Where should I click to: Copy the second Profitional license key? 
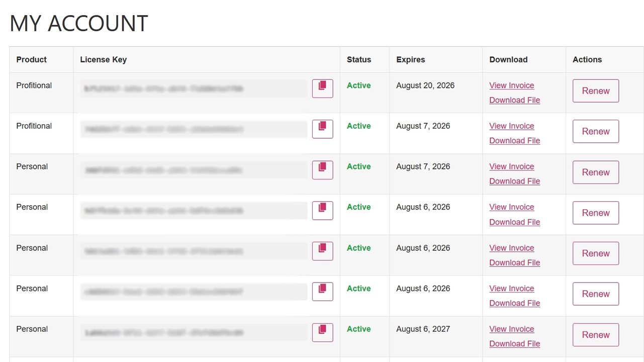[322, 129]
